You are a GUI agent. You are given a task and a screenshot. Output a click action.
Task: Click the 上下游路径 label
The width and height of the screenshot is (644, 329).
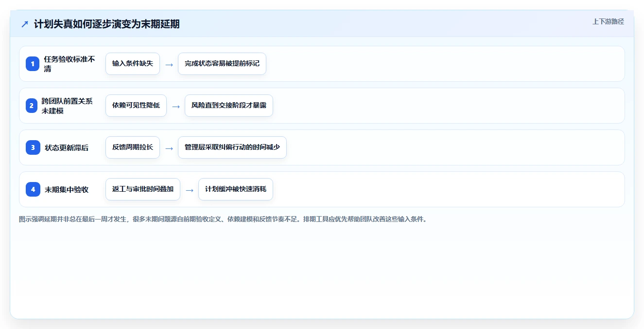(608, 21)
